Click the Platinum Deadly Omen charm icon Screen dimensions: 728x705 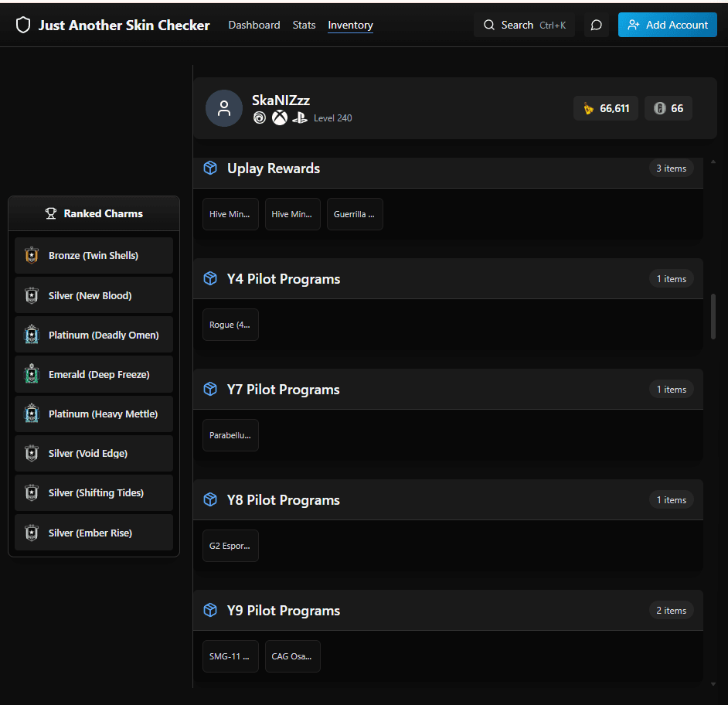click(x=32, y=335)
